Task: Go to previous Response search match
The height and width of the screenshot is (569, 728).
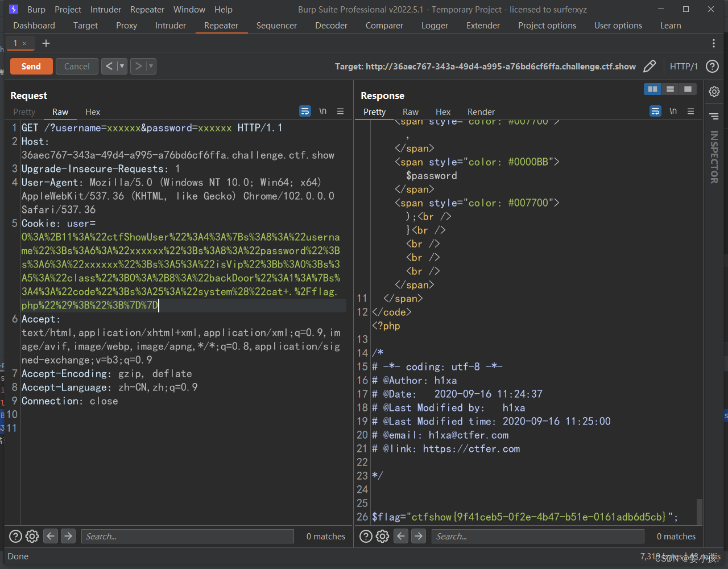Action: 401,536
